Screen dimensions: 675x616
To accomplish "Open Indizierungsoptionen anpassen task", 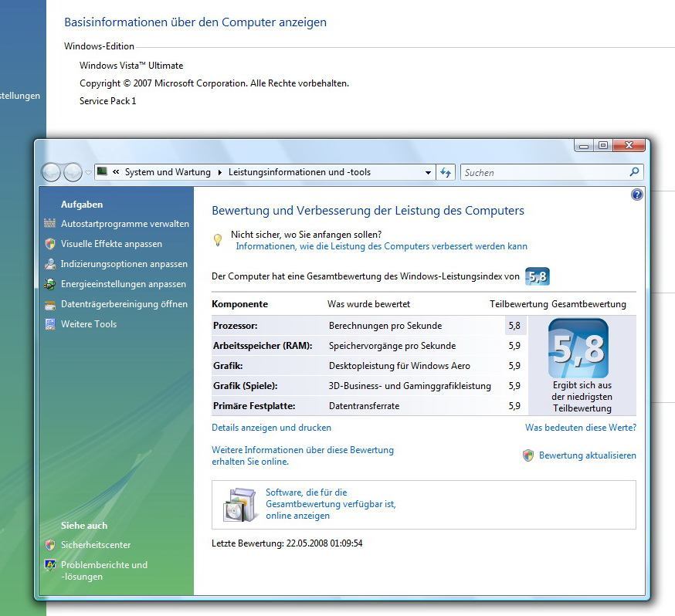I will [x=124, y=264].
